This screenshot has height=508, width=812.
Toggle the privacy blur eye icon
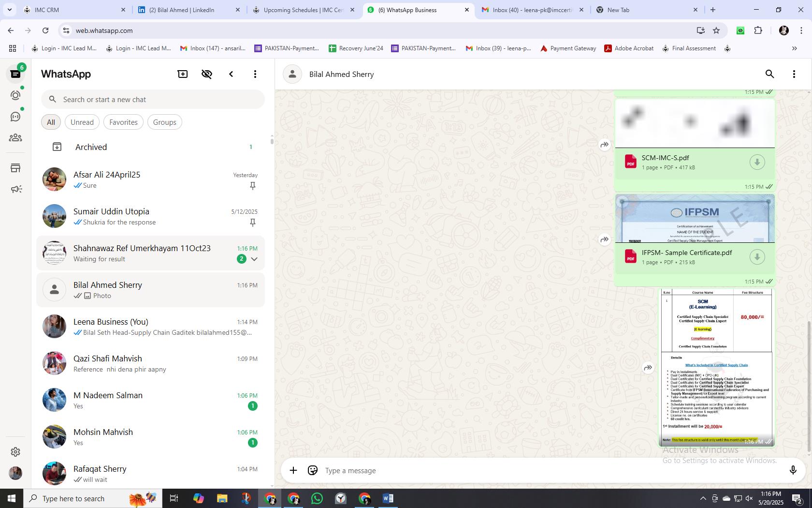[207, 74]
